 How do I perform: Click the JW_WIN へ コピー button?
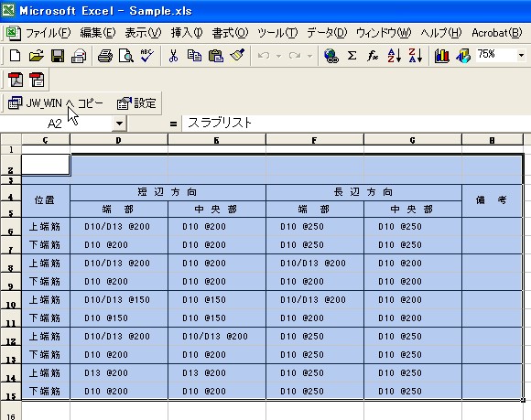(56, 102)
